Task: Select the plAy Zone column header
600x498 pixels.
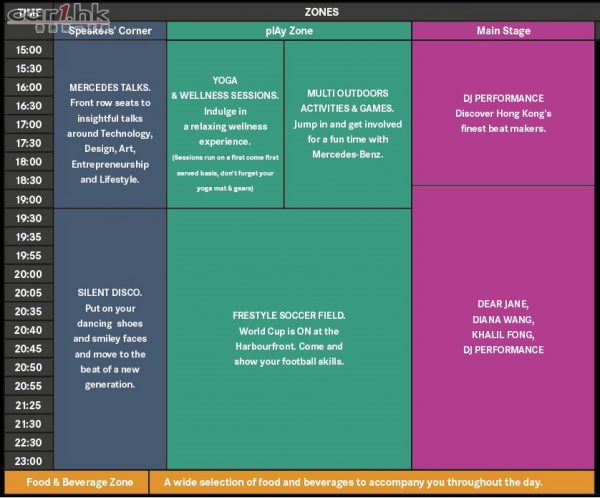Action: 289,31
